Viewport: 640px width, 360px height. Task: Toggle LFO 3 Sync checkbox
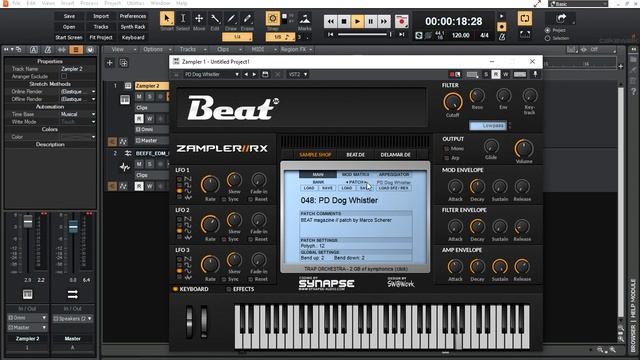point(224,280)
